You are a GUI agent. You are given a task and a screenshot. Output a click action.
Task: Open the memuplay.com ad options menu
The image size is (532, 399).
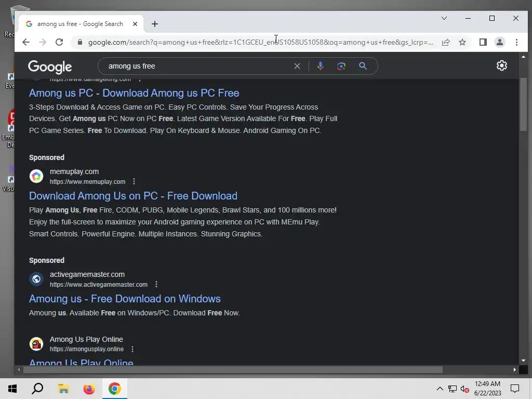(134, 181)
